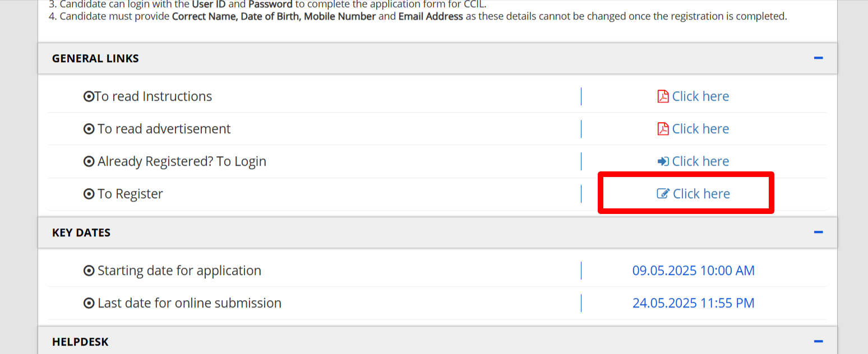The width and height of the screenshot is (868, 354).
Task: Click the bullet beside "Starting date for application"
Action: (88, 271)
